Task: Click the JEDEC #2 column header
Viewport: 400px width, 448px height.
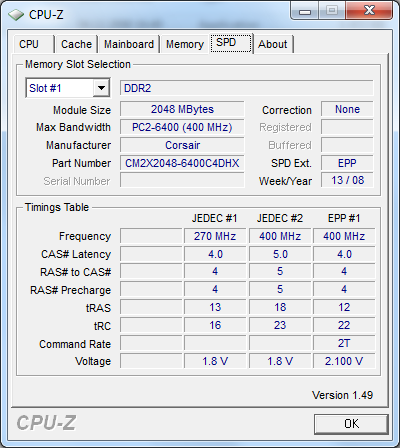Action: [280, 218]
